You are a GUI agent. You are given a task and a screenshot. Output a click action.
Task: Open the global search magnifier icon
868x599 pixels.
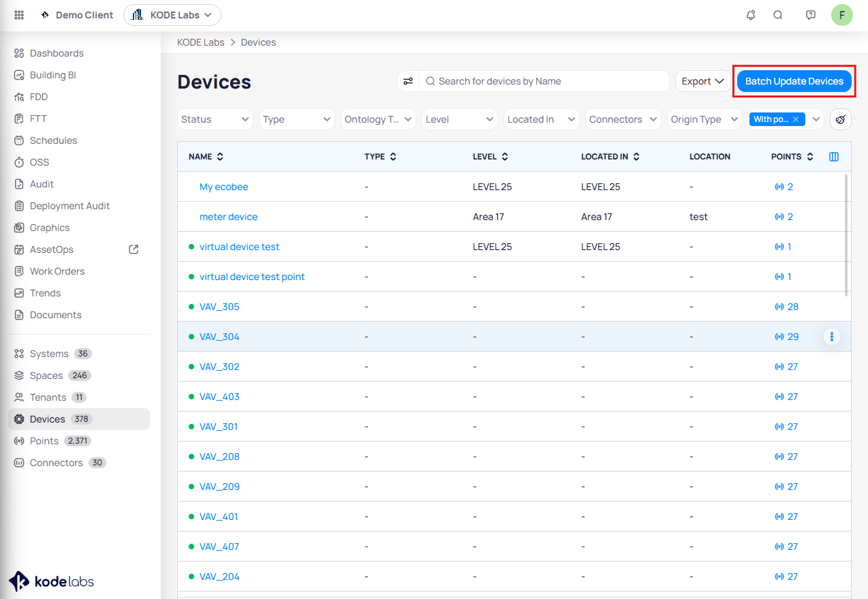tap(777, 15)
